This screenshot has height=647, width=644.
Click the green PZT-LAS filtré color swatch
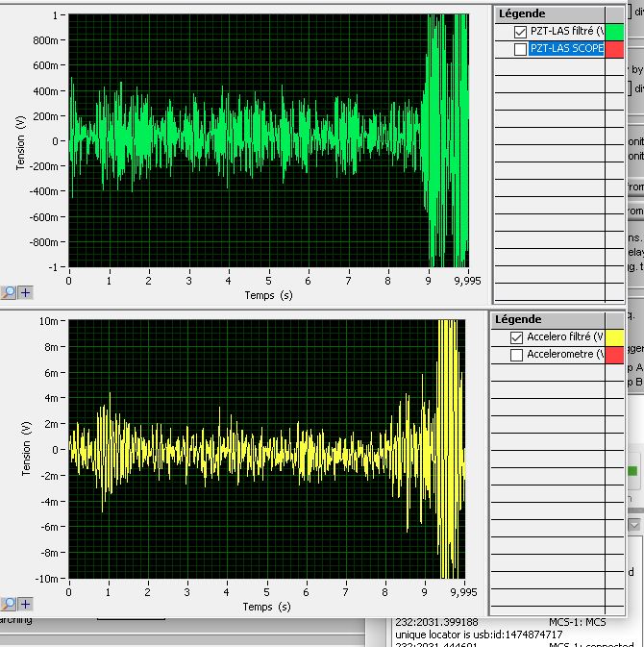pos(613,32)
